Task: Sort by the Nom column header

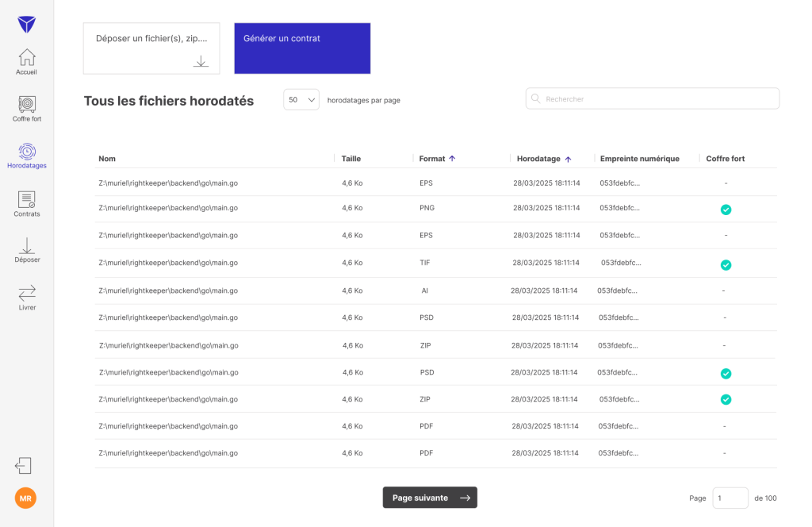Action: tap(107, 159)
